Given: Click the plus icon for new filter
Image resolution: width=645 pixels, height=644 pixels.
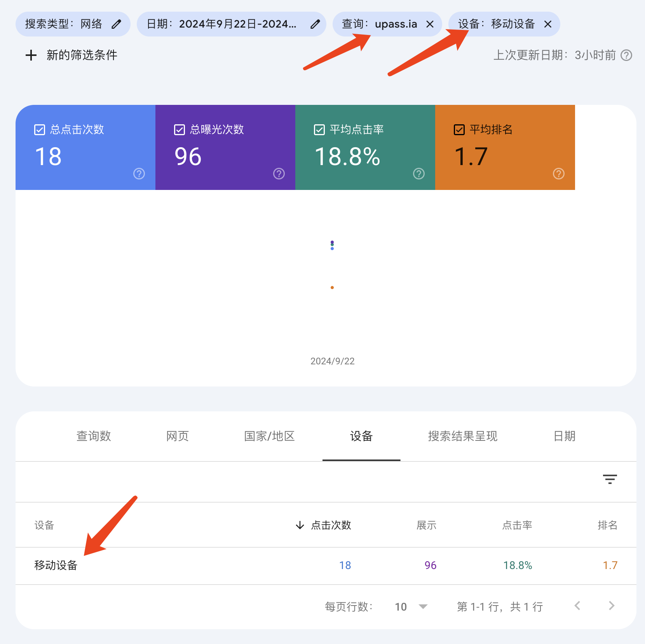Looking at the screenshot, I should (31, 55).
